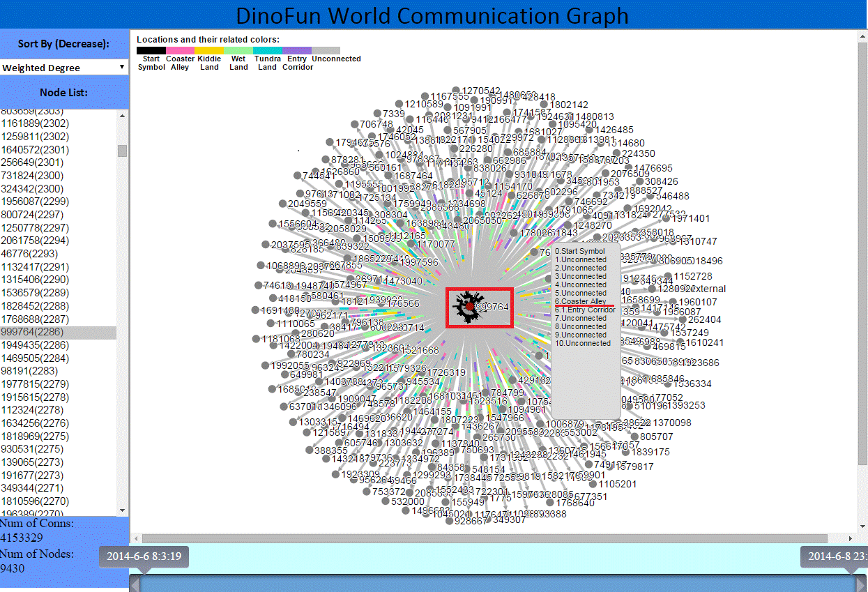Click the Tundra Land teal swatch
868x592 pixels.
point(268,51)
